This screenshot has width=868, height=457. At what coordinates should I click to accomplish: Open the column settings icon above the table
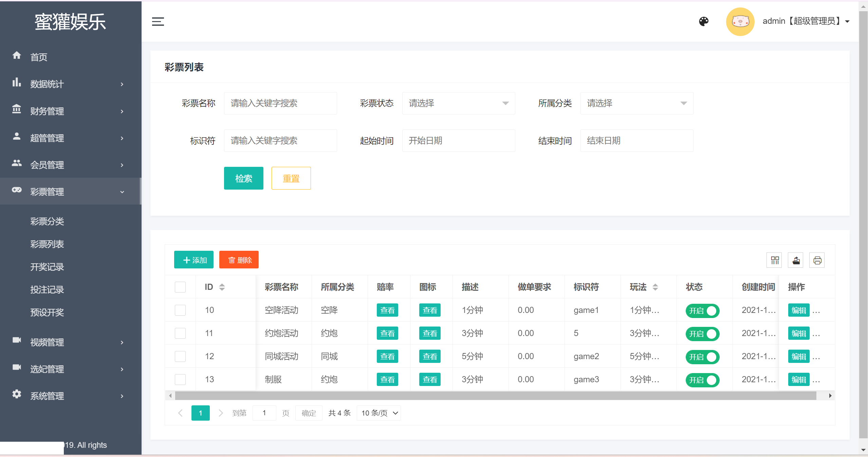click(774, 260)
